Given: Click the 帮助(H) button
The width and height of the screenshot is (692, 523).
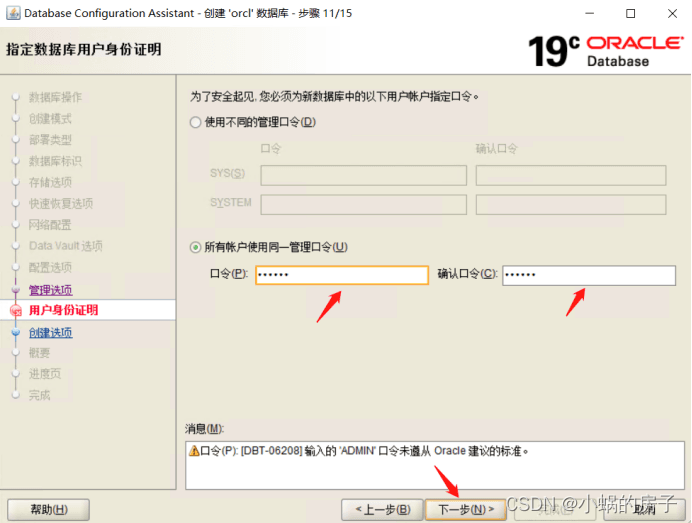Looking at the screenshot, I should tap(49, 510).
